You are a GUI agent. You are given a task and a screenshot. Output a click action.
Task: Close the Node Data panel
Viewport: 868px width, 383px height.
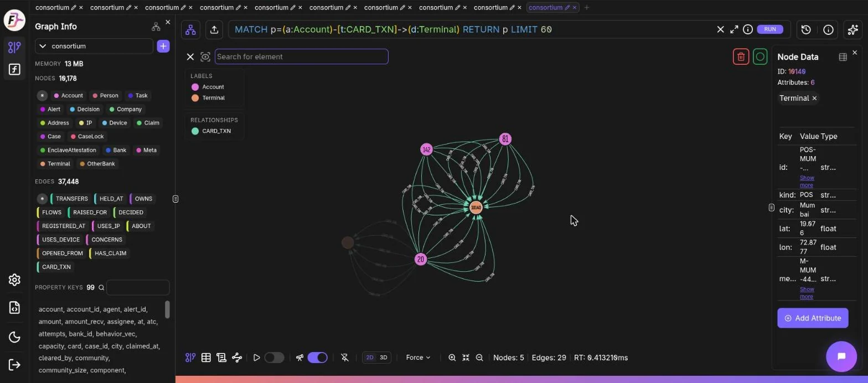click(x=855, y=53)
